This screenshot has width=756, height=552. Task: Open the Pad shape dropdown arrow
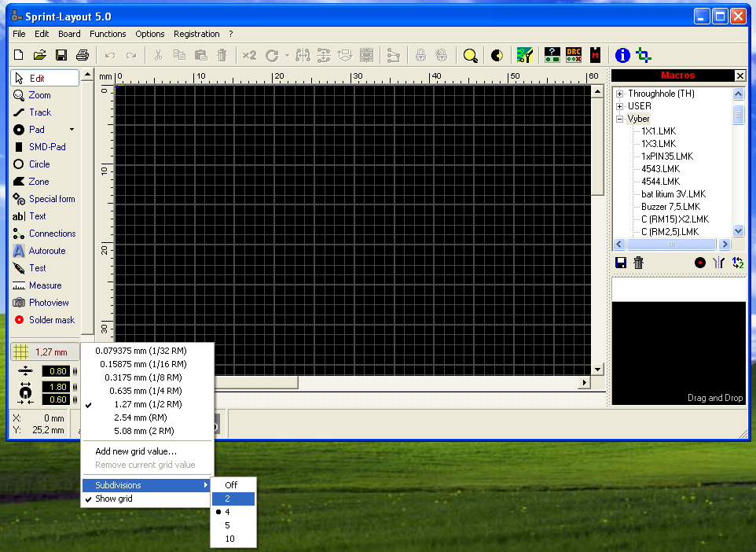point(72,129)
